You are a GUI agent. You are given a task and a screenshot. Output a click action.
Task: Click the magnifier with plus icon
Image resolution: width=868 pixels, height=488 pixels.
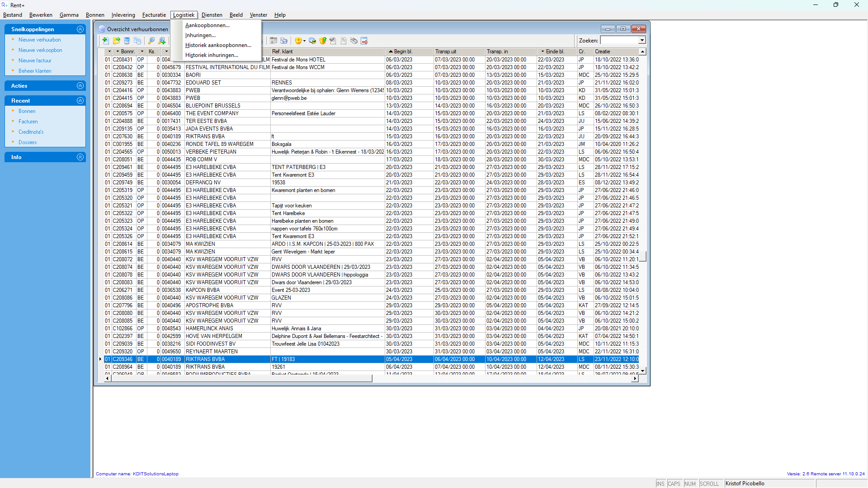coord(162,41)
